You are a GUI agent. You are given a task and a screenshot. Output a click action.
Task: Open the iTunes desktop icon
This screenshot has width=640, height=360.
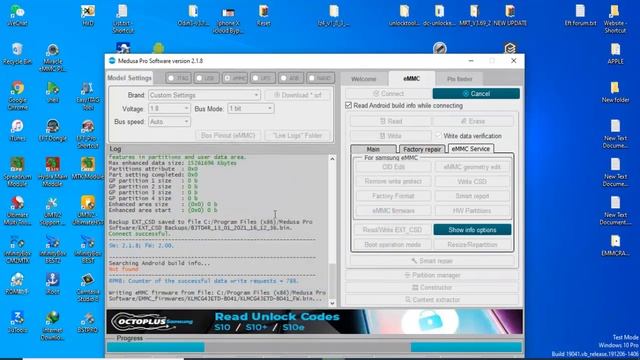(18, 131)
